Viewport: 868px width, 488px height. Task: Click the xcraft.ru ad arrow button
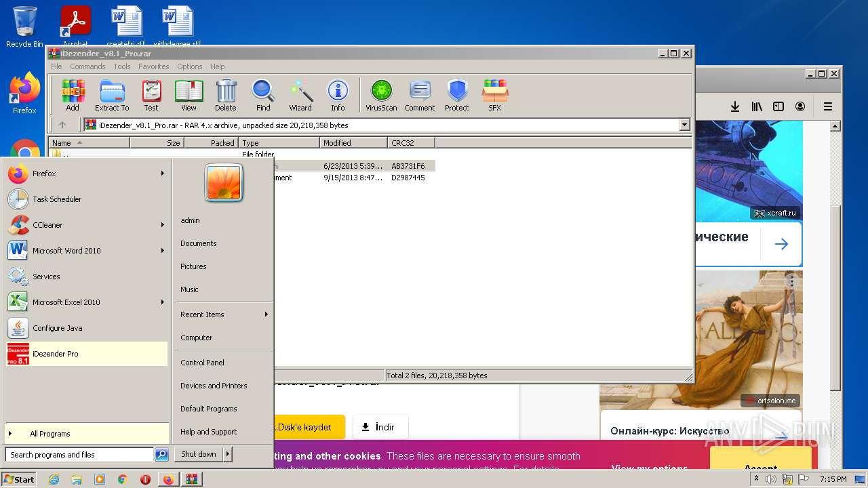click(x=781, y=244)
